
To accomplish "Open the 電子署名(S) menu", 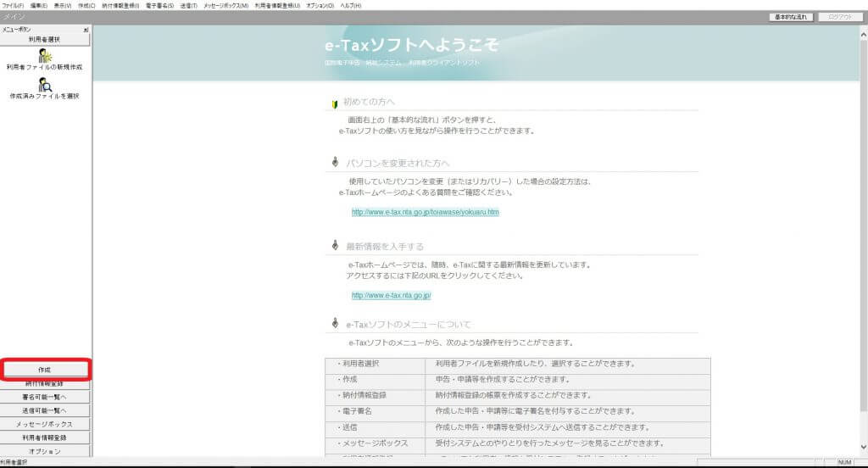I will (x=159, y=5).
